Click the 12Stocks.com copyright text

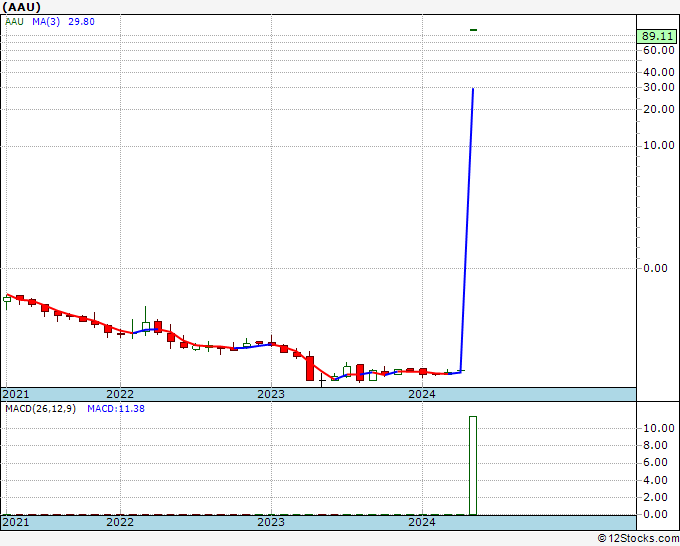click(x=638, y=538)
